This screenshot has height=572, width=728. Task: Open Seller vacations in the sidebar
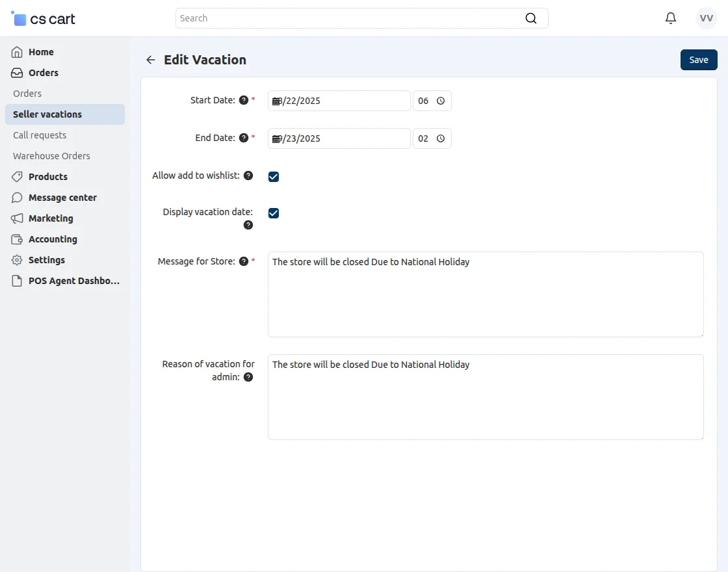click(47, 114)
